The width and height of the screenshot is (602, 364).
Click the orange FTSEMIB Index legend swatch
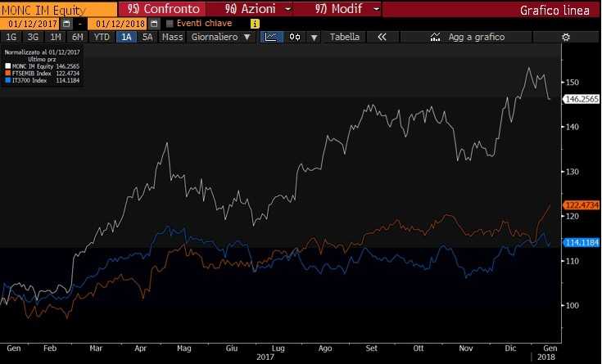7,74
